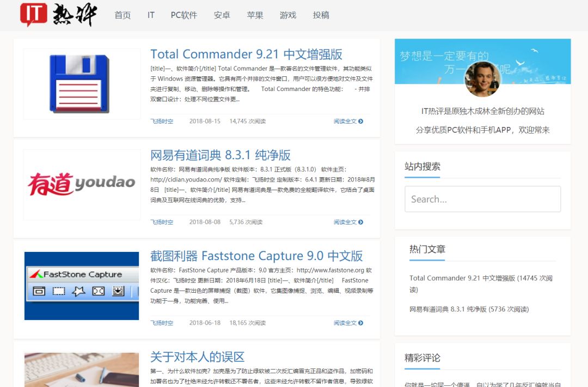
Task: Switch to the PC软件 section
Action: pyautogui.click(x=183, y=15)
